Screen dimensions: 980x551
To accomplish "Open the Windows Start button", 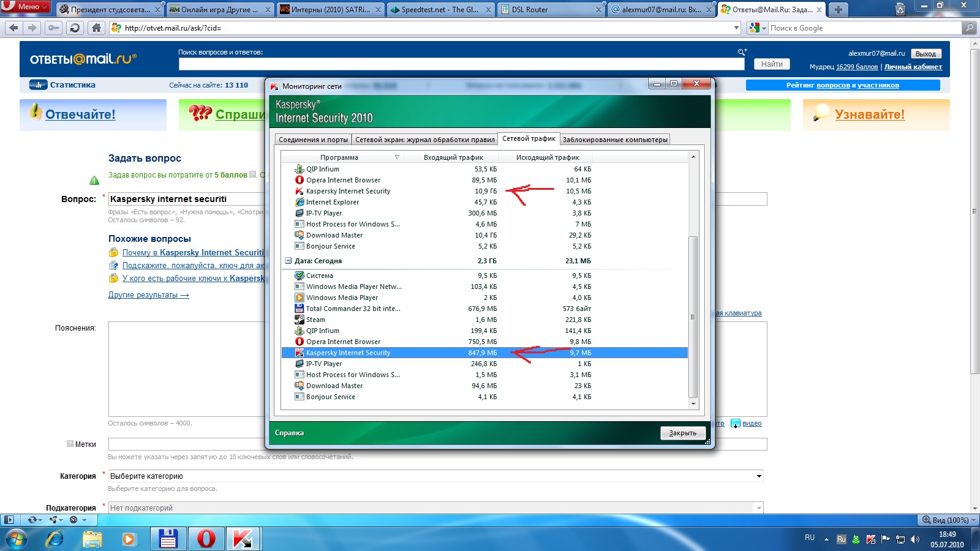I will click(x=17, y=539).
